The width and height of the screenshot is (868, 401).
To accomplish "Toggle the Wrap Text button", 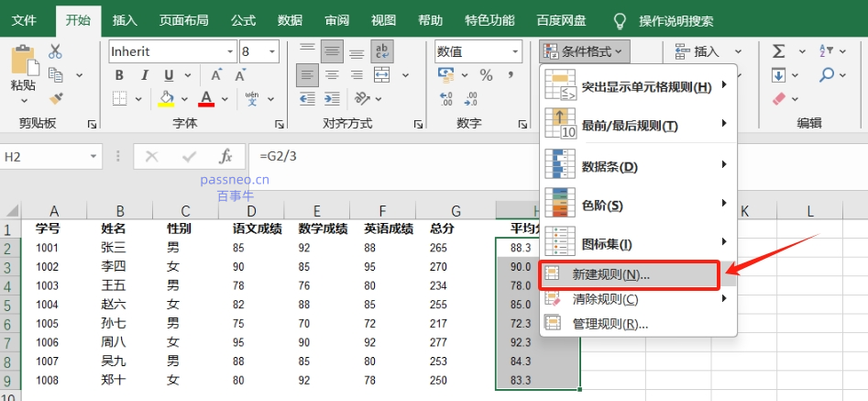I will coord(383,51).
